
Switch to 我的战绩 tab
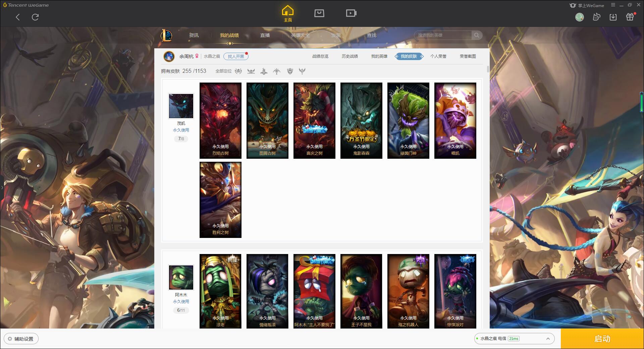(229, 35)
